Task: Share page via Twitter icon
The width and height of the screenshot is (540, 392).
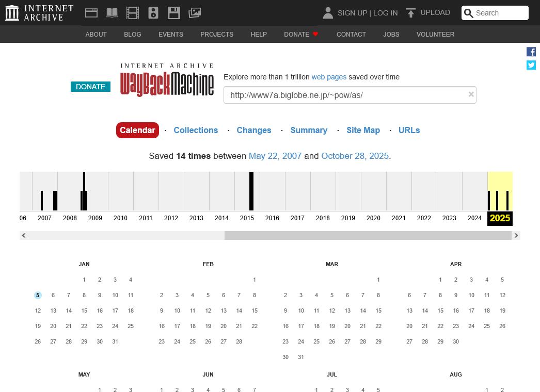Action: [x=531, y=65]
